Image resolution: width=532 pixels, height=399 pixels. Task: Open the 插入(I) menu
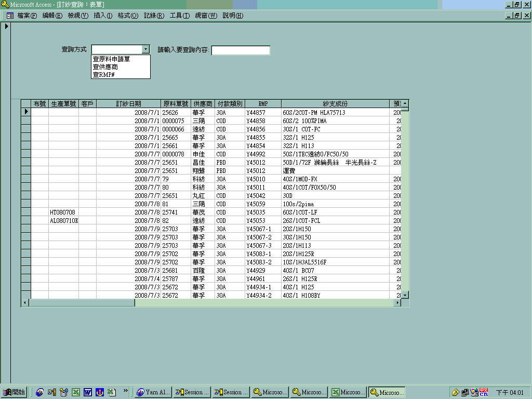103,16
